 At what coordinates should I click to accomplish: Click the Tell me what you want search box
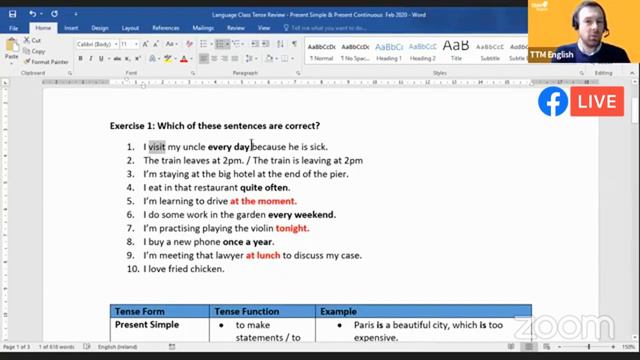tap(325, 28)
